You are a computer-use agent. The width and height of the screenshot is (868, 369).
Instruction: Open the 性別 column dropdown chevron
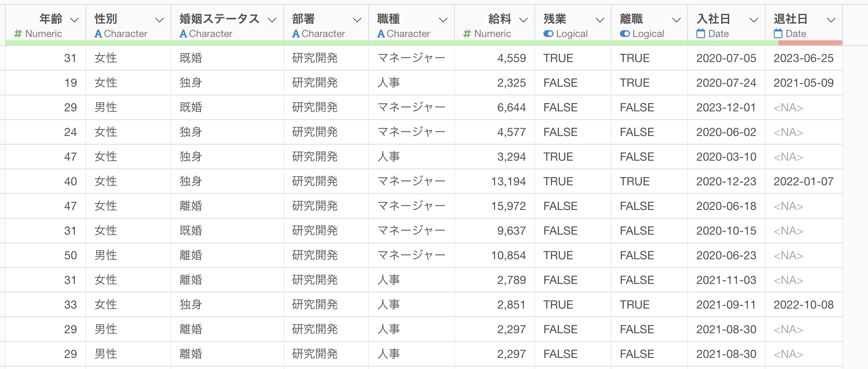pos(159,20)
